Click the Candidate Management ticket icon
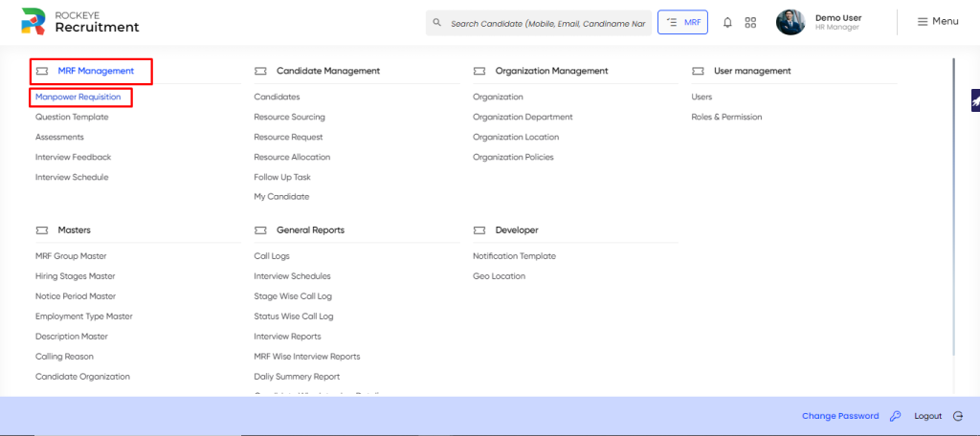 click(x=260, y=71)
